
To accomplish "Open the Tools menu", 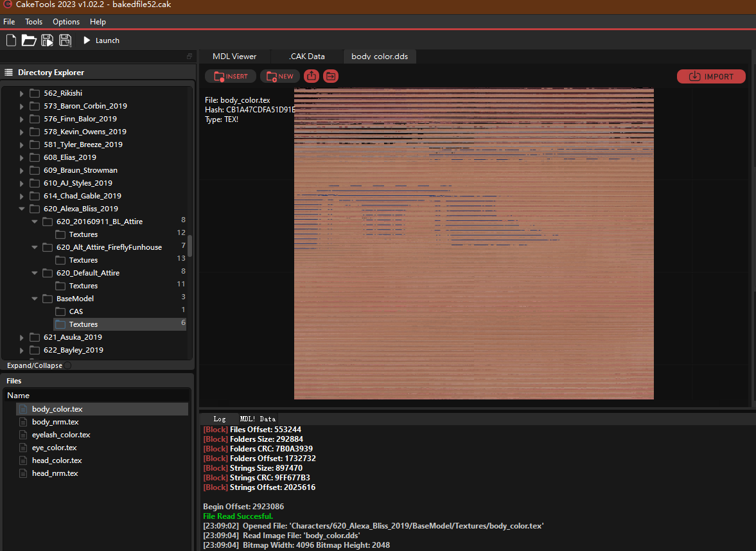I will point(33,22).
